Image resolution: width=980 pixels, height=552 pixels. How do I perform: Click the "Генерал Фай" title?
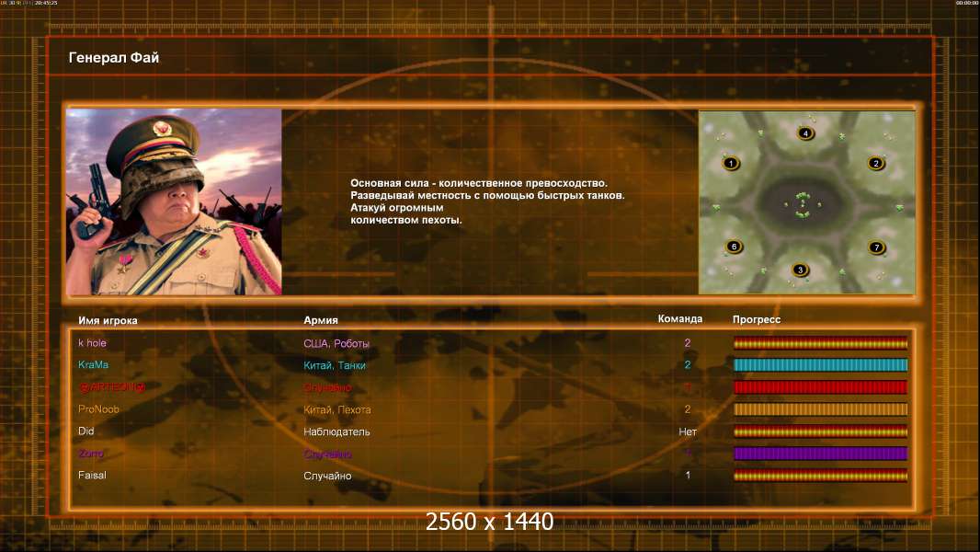(x=114, y=58)
